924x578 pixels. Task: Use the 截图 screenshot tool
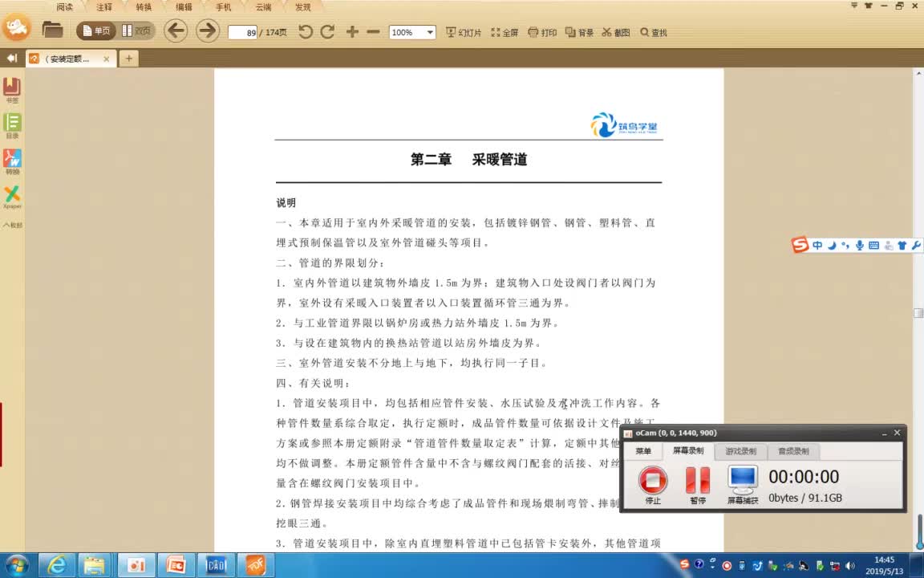[616, 32]
